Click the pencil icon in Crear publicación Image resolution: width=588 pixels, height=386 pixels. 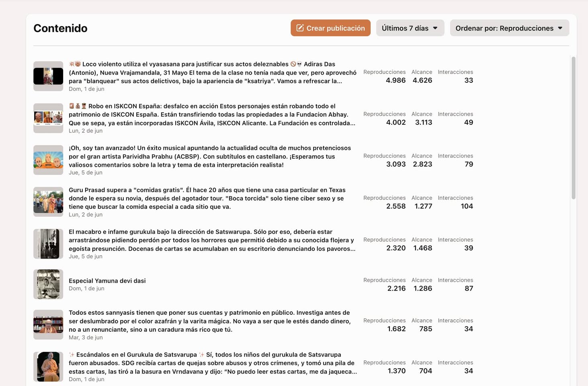coord(300,28)
